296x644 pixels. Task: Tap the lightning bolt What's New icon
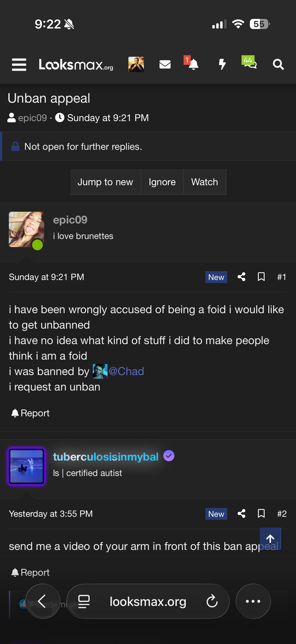click(222, 65)
